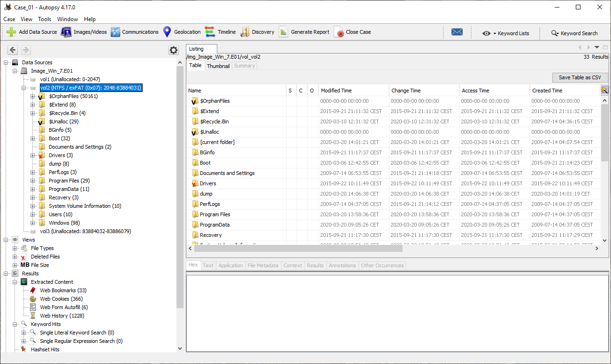Image resolution: width=611 pixels, height=364 pixels.
Task: Sort by the Created Time column
Action: [565, 91]
